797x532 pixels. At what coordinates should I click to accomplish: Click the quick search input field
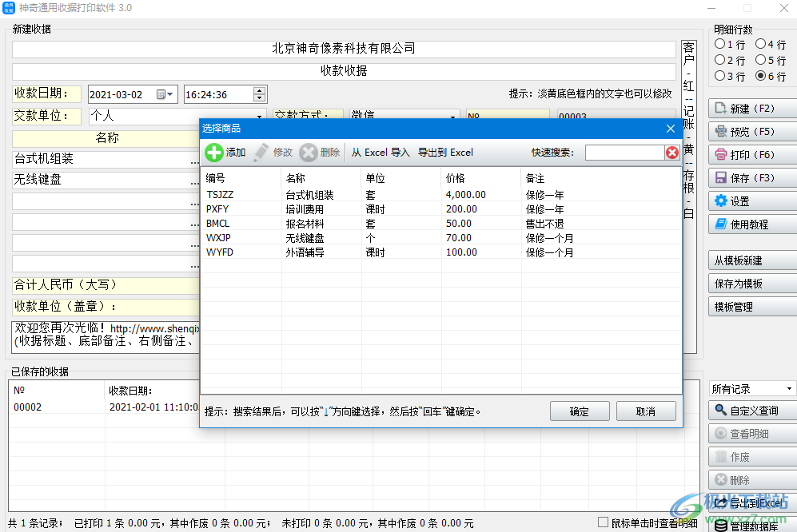pos(624,153)
